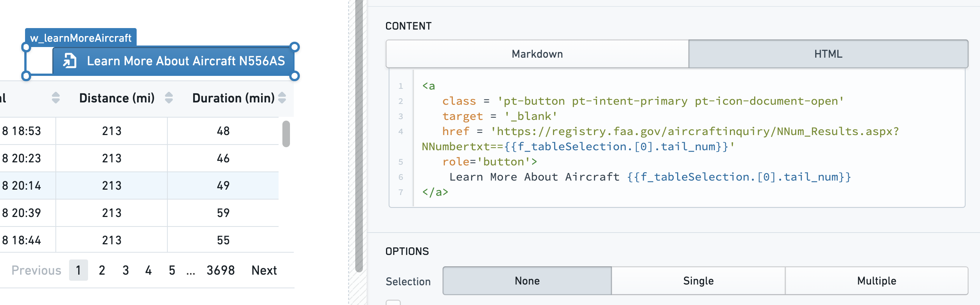Image resolution: width=980 pixels, height=305 pixels.
Task: Select the highlighted row with duration 49
Action: (139, 186)
